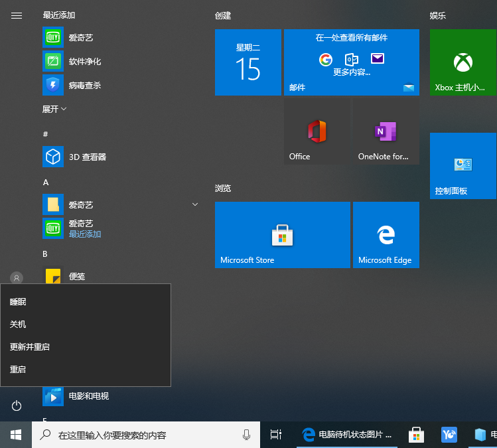Launch 病毒查杀 shield icon
The image size is (497, 448).
[x=53, y=85]
